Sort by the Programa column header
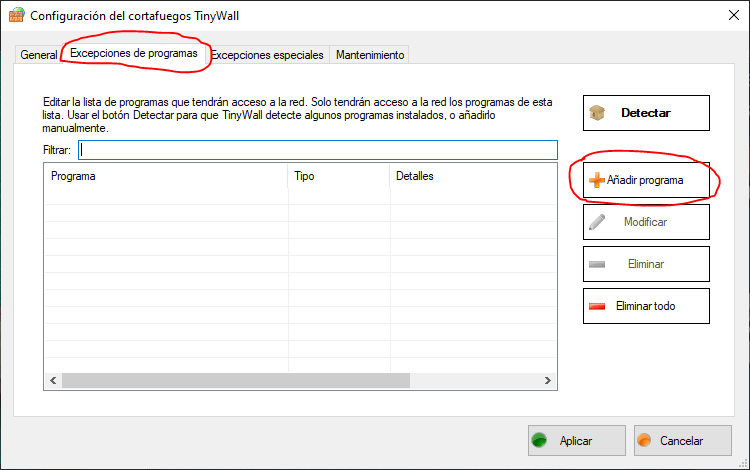Image resolution: width=750 pixels, height=470 pixels. [x=166, y=176]
